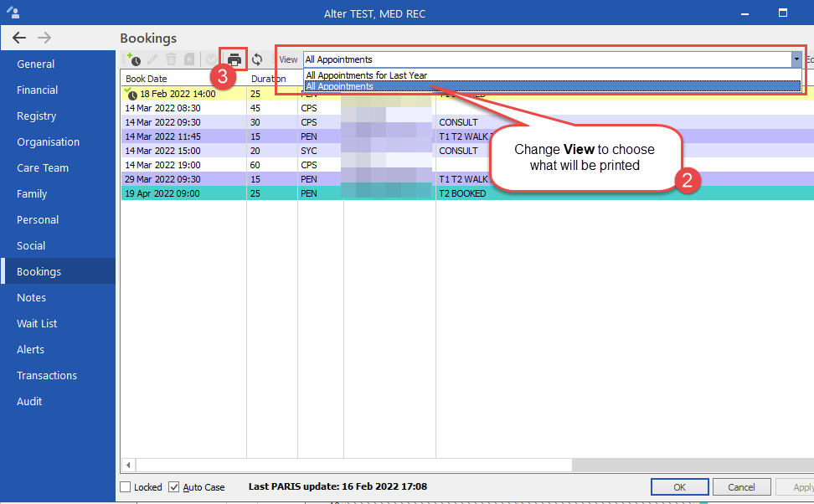Click the SYC code cell
Image resolution: width=814 pixels, height=504 pixels.
coord(309,151)
